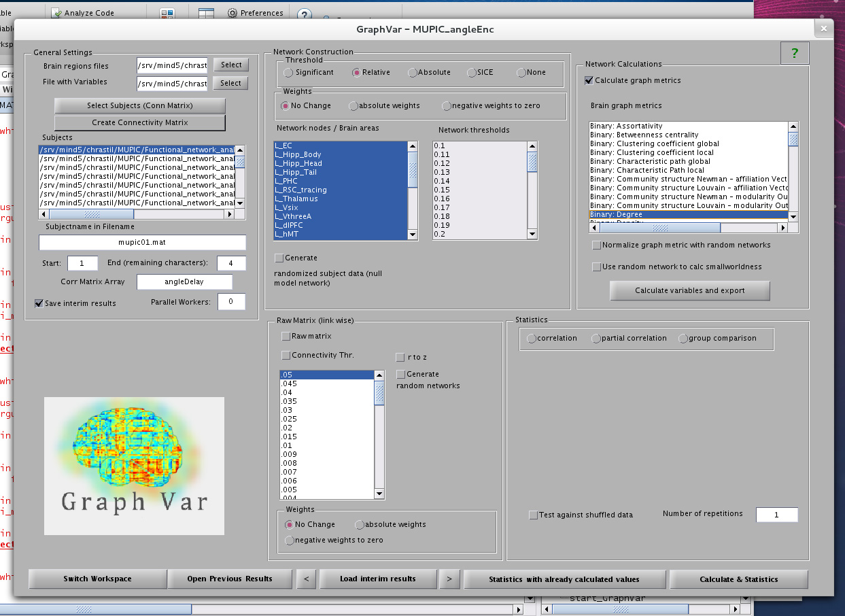Check the Raw matrix checkbox
This screenshot has height=616, width=845.
coord(286,336)
